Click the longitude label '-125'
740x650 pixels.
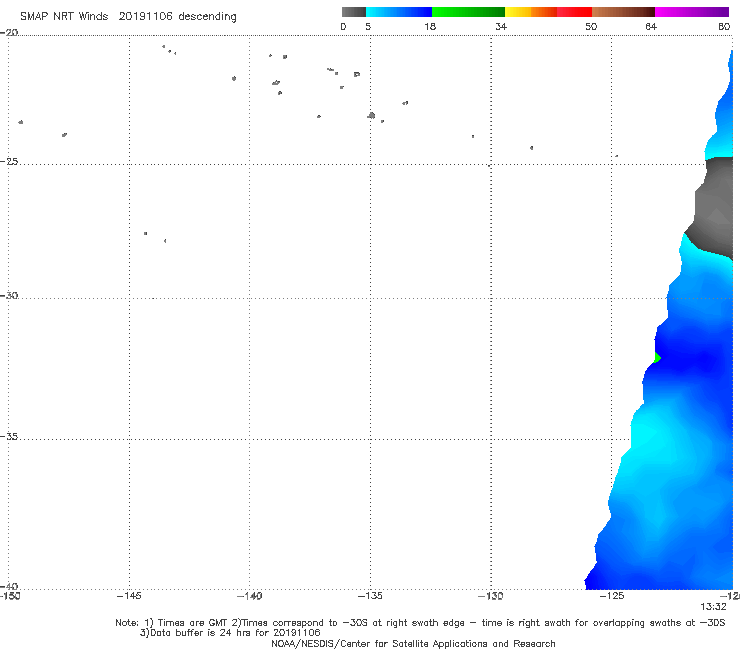[612, 596]
